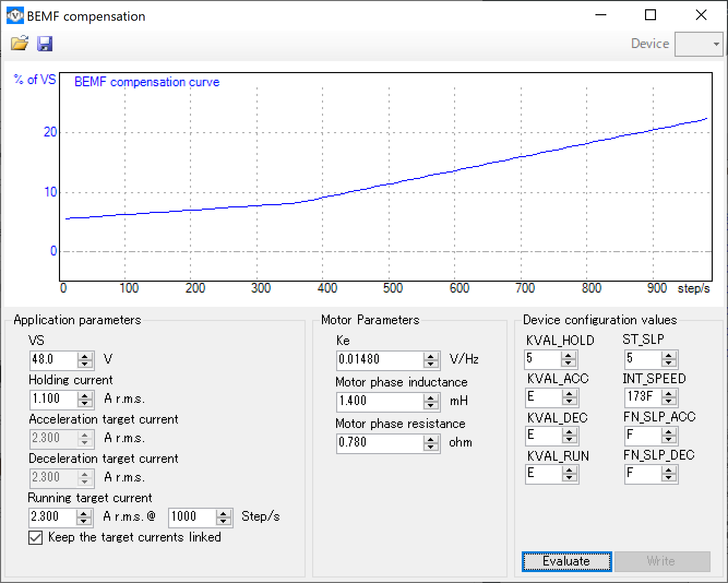Toggle Keep the target currents linked checkbox
The width and height of the screenshot is (728, 583).
[x=35, y=538]
